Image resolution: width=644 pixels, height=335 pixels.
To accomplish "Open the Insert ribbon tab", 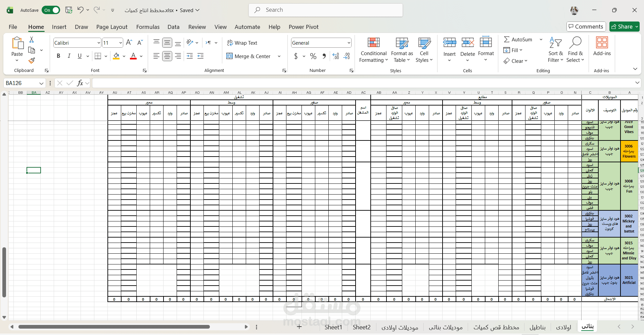I will (x=59, y=27).
